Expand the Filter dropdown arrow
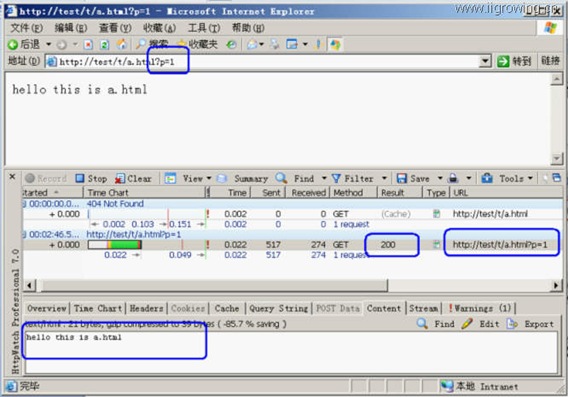568x397 pixels. coord(384,178)
